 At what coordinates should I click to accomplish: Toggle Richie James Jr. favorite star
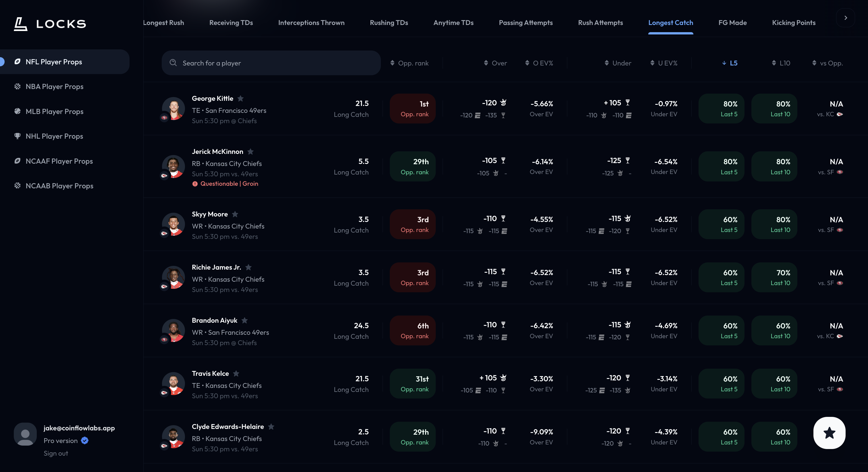pyautogui.click(x=248, y=267)
